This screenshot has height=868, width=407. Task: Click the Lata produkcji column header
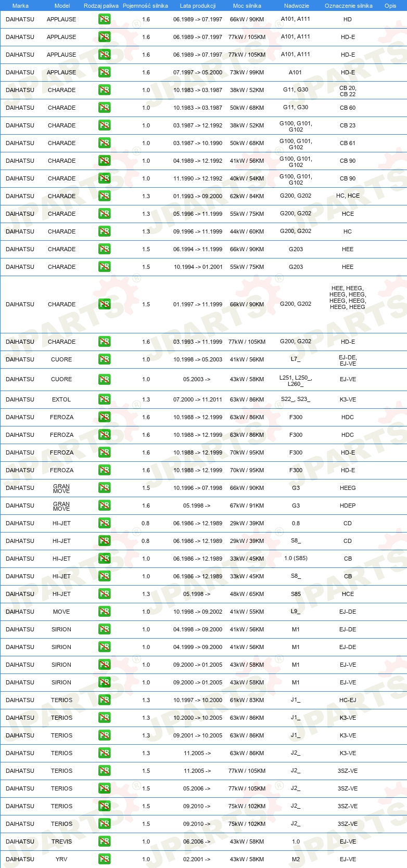click(198, 6)
